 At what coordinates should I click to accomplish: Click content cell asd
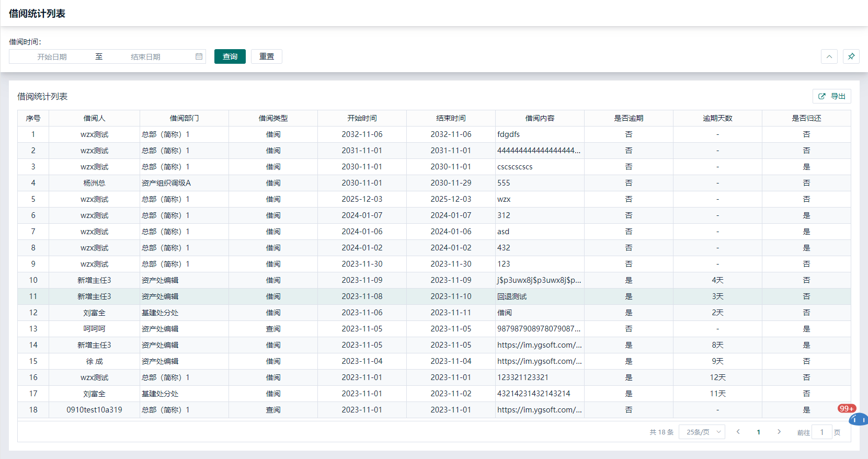point(540,232)
